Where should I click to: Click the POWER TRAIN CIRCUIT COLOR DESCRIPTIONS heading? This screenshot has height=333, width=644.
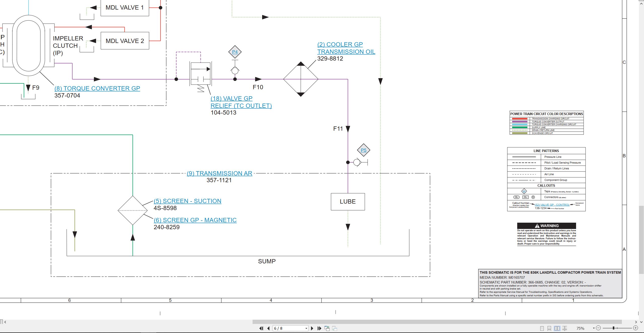point(546,114)
